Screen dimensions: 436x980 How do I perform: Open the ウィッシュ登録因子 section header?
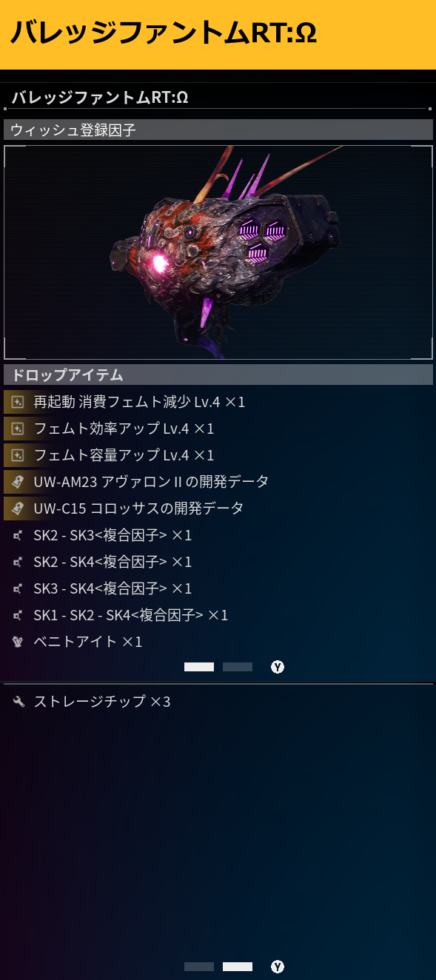[218, 130]
